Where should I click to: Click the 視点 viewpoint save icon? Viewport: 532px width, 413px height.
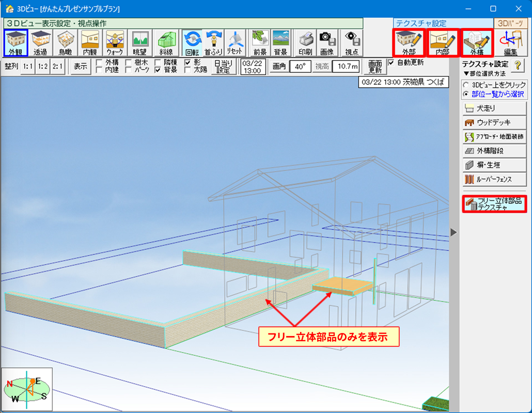pyautogui.click(x=352, y=43)
